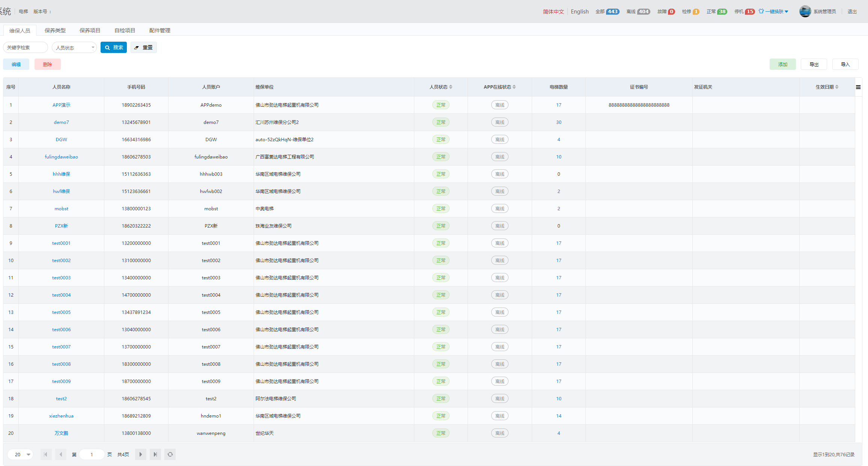Go to the next page
Viewport: 868px width, 466px height.
(141, 454)
